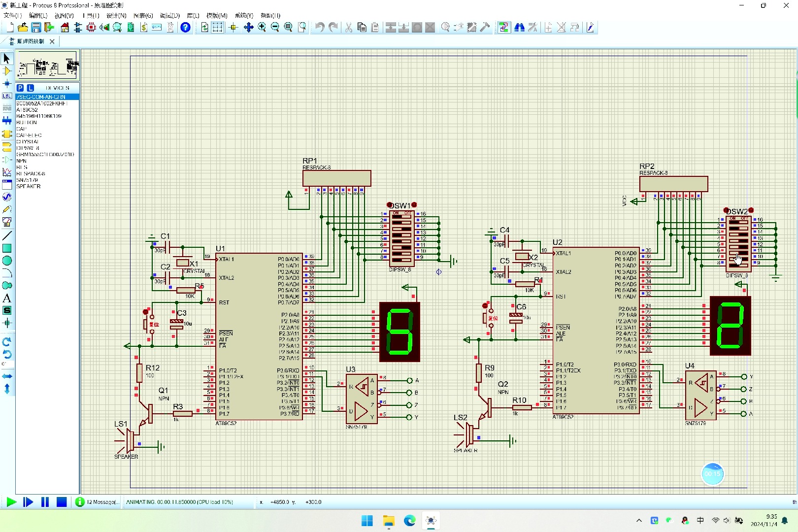Open Microsoft Edge from the taskbar
Viewport: 798px width, 532px height.
(409, 521)
